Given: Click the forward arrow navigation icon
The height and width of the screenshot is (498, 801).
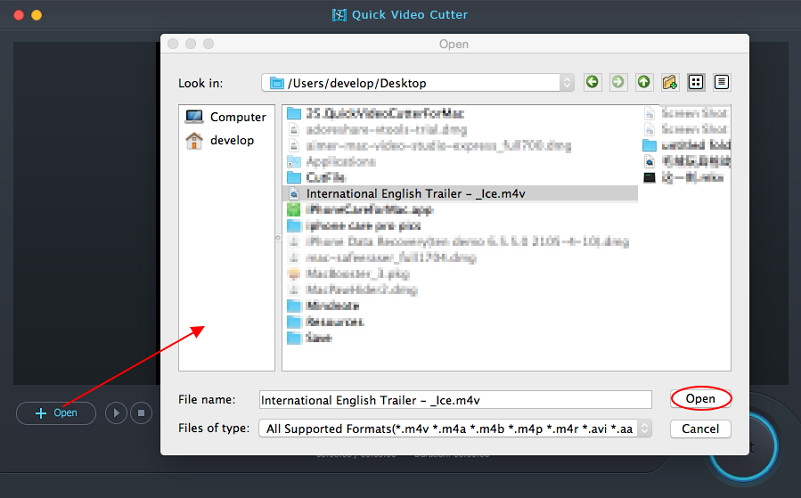Looking at the screenshot, I should click(618, 82).
